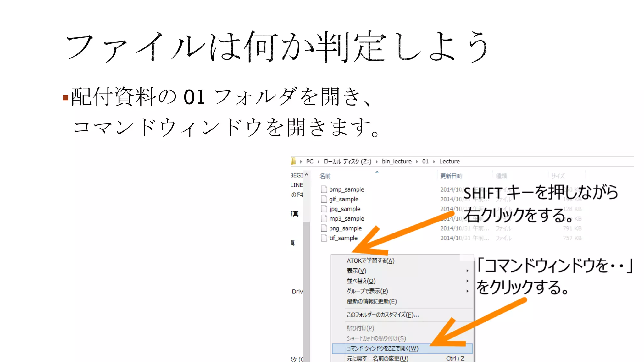Expand breadcrumb arrow after PC
This screenshot has height=362, width=644.
click(319, 162)
